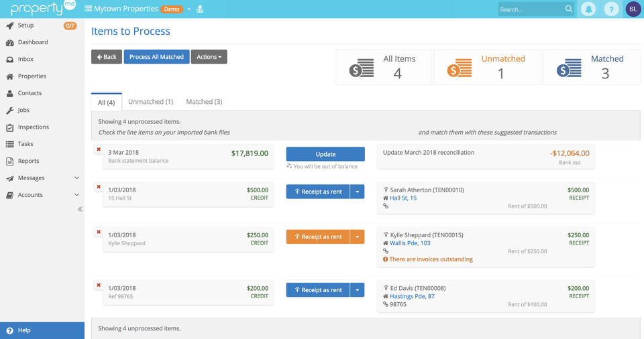
Task: Click the portfolio user icon beside Demo
Action: [200, 9]
